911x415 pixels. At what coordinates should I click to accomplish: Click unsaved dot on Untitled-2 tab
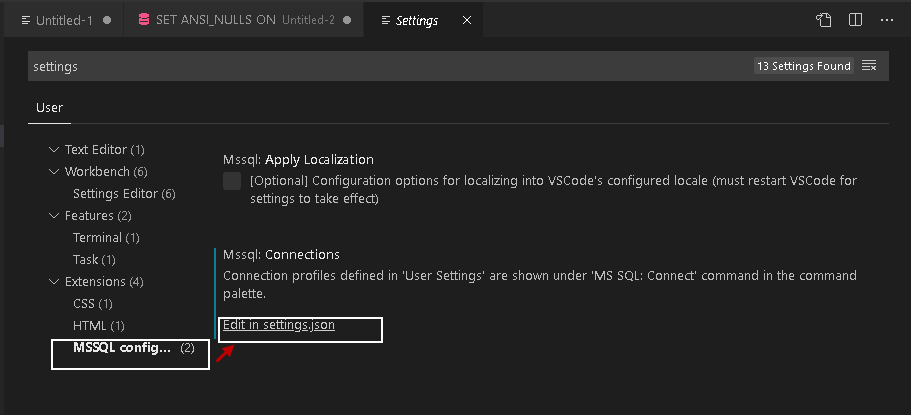[x=347, y=20]
